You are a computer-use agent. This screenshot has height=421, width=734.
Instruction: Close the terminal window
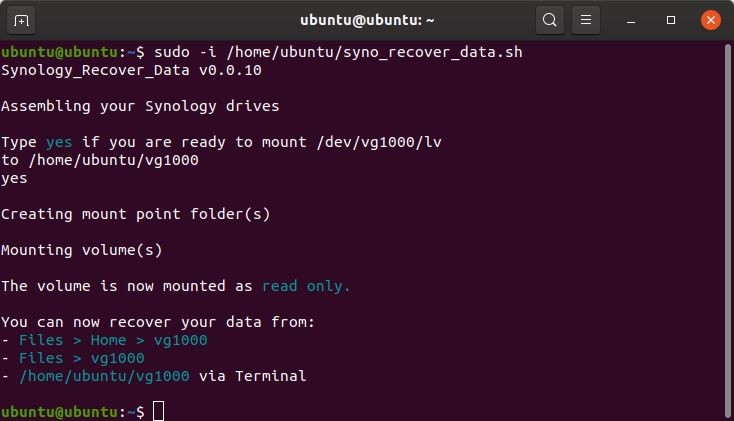coord(711,20)
